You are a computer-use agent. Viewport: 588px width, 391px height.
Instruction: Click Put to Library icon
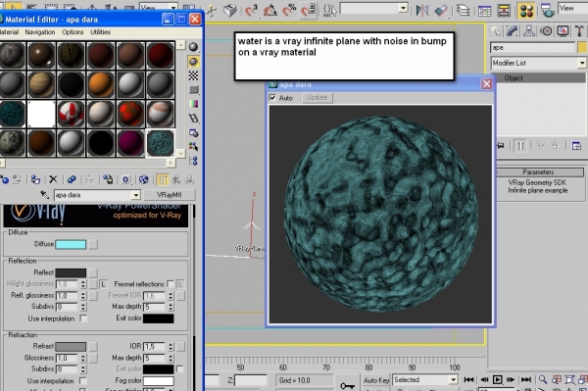(108, 180)
